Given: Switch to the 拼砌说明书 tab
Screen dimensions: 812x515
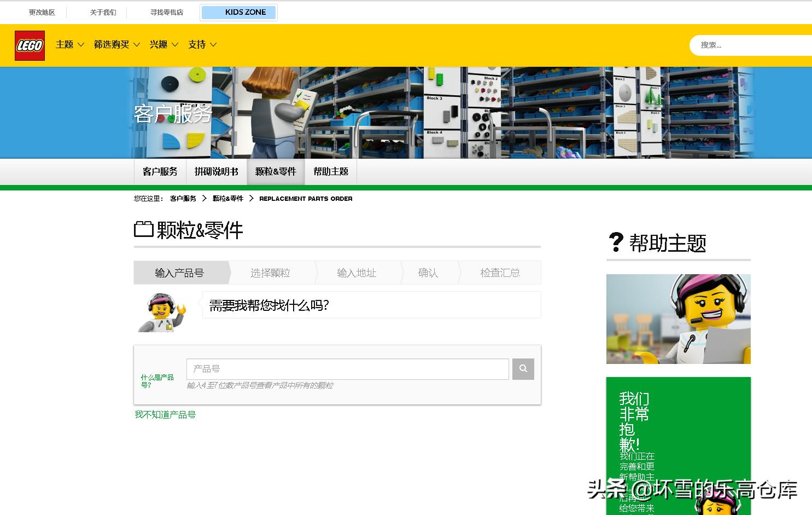Looking at the screenshot, I should click(x=216, y=171).
